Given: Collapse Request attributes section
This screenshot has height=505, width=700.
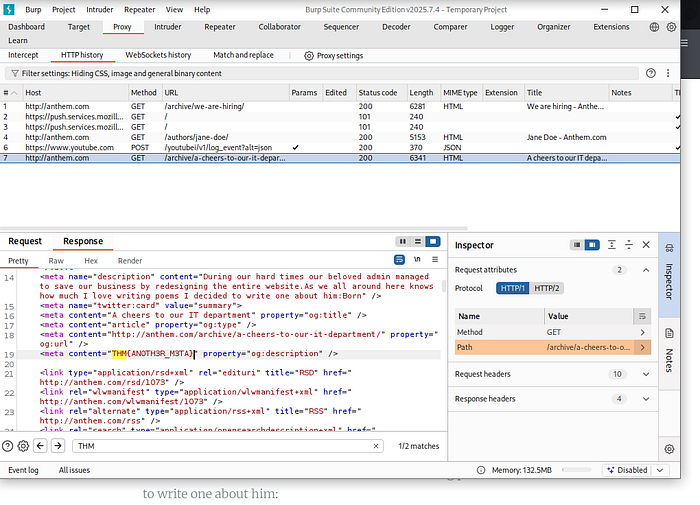Looking at the screenshot, I should pos(646,270).
